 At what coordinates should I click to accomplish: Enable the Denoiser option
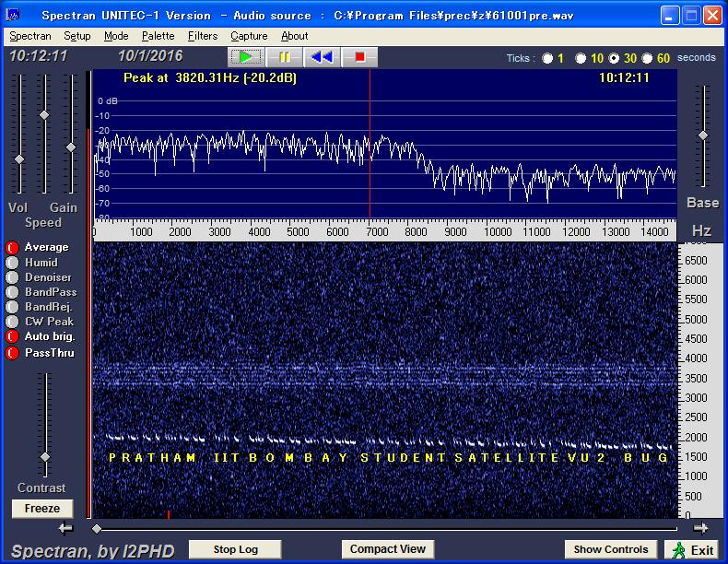(12, 277)
